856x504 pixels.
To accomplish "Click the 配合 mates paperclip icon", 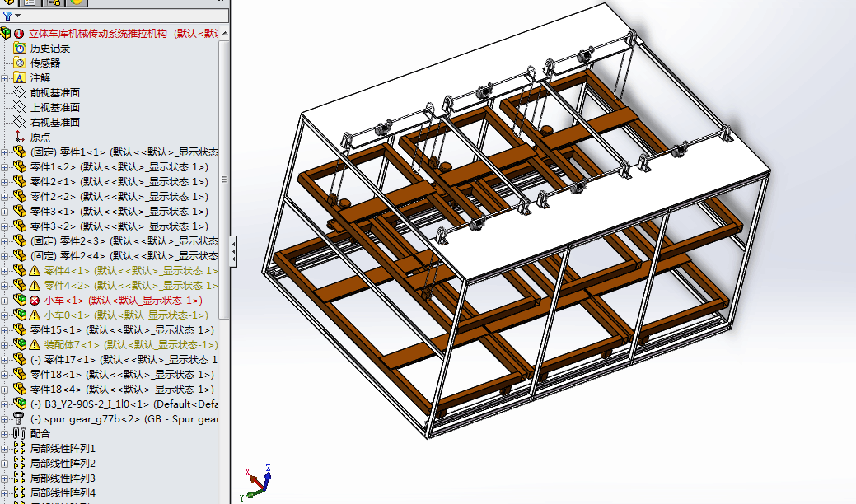I will (x=20, y=433).
